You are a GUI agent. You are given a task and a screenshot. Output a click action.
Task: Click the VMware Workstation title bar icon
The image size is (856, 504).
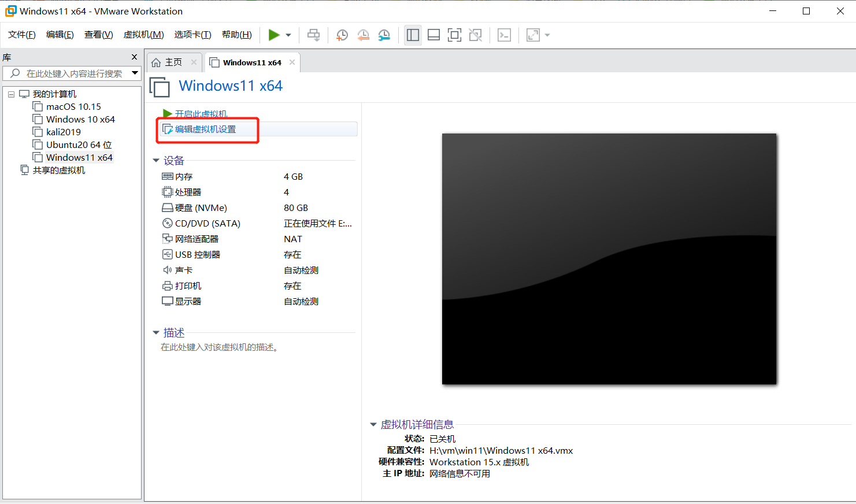[x=10, y=11]
